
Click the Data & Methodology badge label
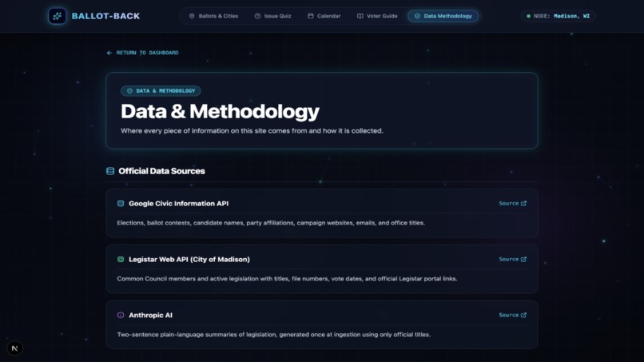coord(161,91)
